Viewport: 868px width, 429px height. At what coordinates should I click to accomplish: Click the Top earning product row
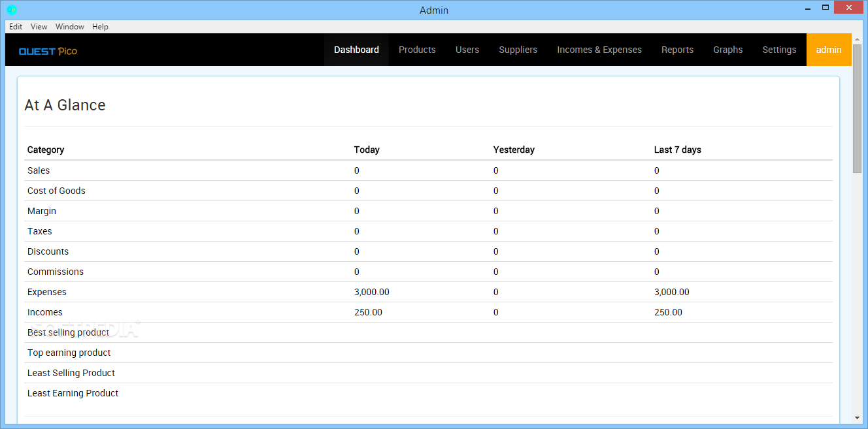[x=428, y=353]
